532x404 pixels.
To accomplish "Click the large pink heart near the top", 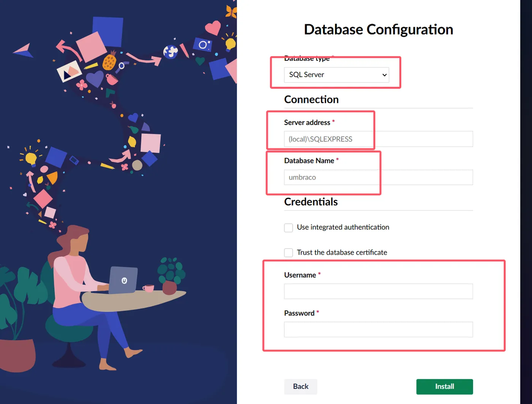I will 212,28.
